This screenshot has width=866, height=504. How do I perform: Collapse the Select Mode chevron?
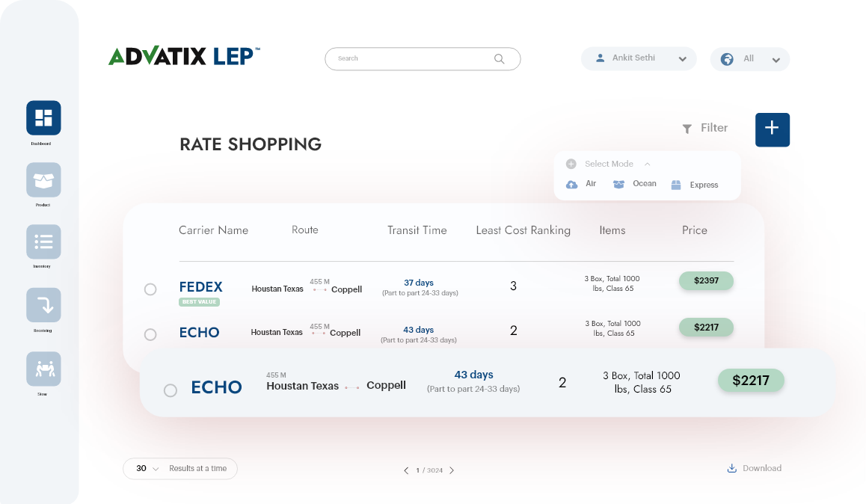pos(648,164)
